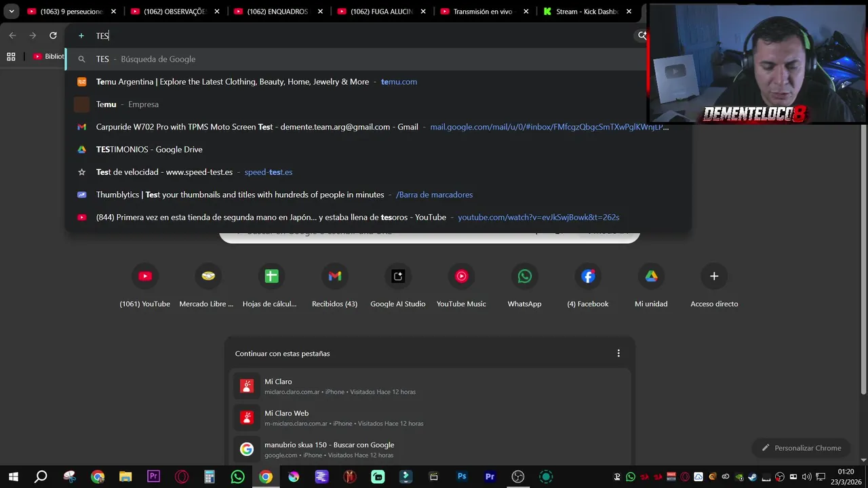Viewport: 868px width, 488px height.
Task: Open 'manubrio skua 150' Google search entry
Action: [429, 449]
